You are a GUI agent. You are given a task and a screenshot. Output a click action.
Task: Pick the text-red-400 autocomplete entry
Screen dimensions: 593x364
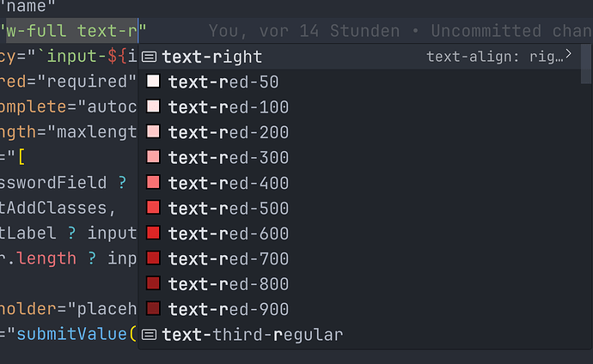(x=229, y=183)
